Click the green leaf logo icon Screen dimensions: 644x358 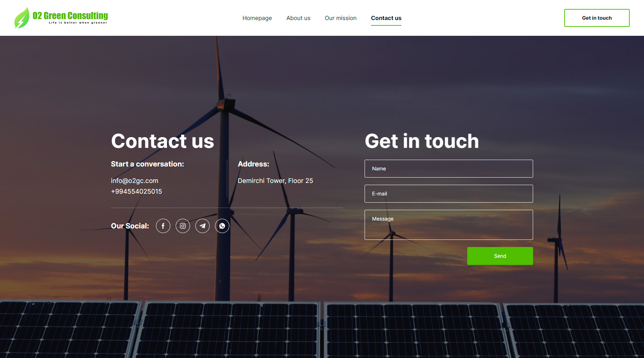[x=21, y=18]
